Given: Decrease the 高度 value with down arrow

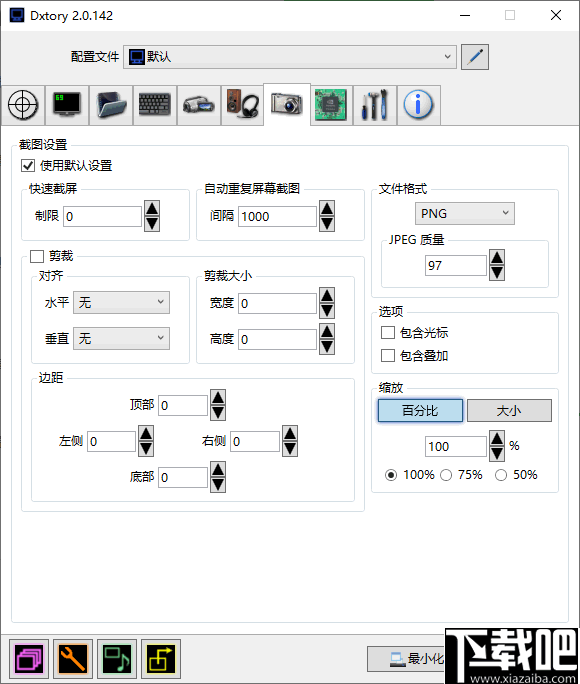Looking at the screenshot, I should (327, 347).
